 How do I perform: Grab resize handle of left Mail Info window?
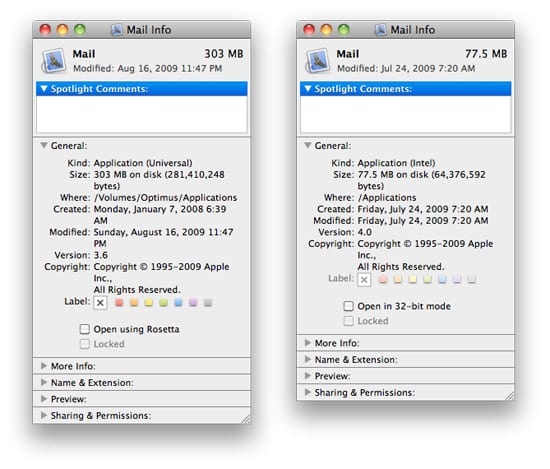[247, 419]
